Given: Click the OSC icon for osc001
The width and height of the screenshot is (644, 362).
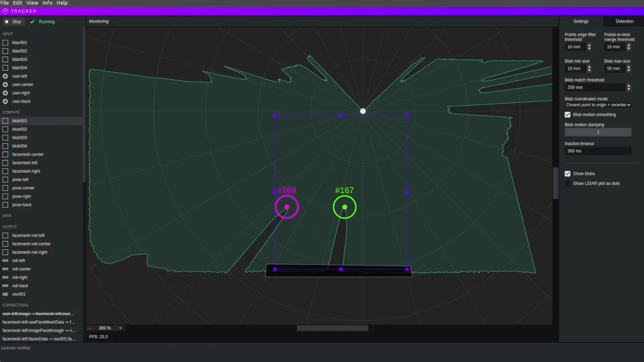Looking at the screenshot, I should pyautogui.click(x=5, y=294).
